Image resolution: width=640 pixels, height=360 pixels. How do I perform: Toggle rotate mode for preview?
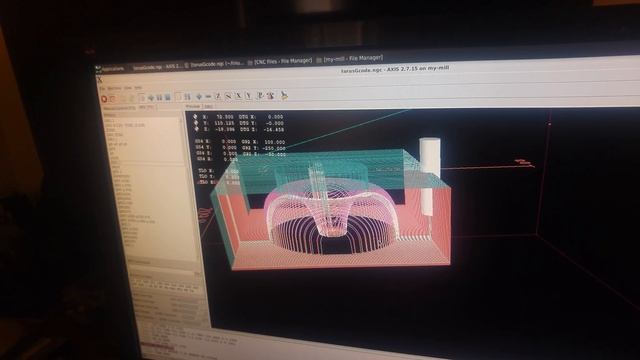tap(271, 96)
